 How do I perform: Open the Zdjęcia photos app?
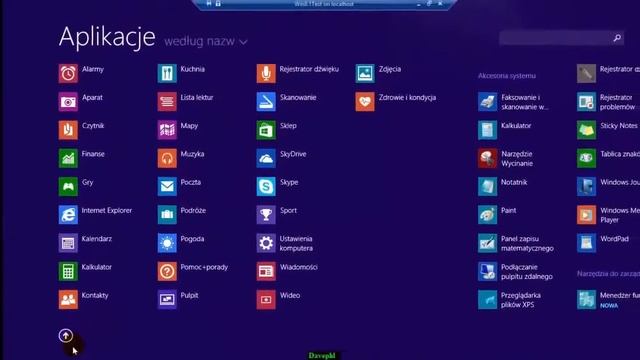[364, 73]
